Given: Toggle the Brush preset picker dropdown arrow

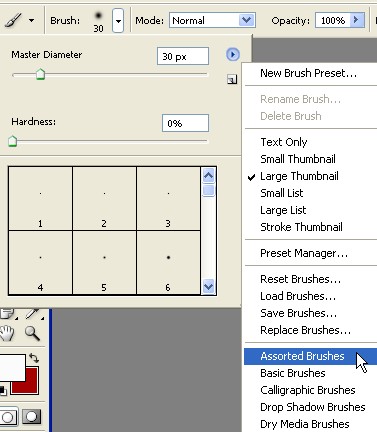Looking at the screenshot, I should pyautogui.click(x=118, y=21).
